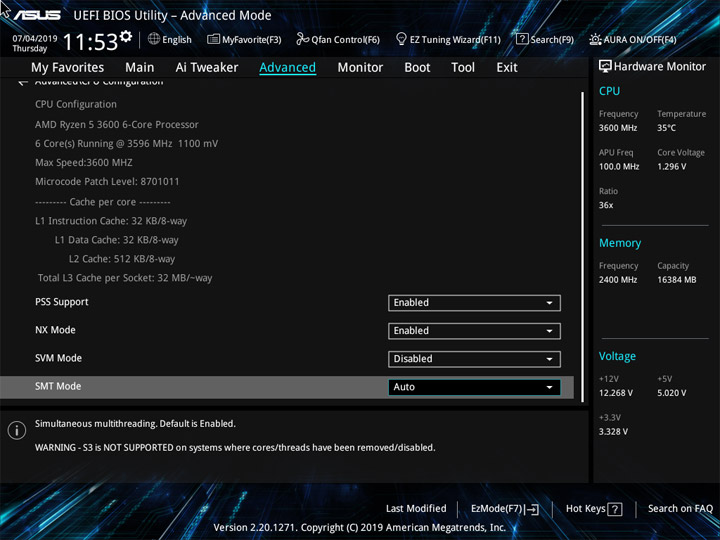This screenshot has width=720, height=540.
Task: Click the globe language icon
Action: pos(154,39)
